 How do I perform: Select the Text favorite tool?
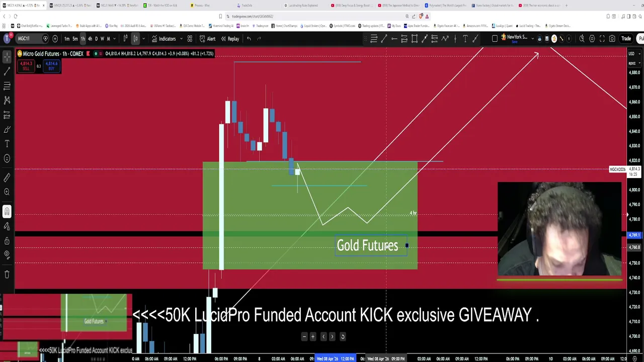click(465, 39)
